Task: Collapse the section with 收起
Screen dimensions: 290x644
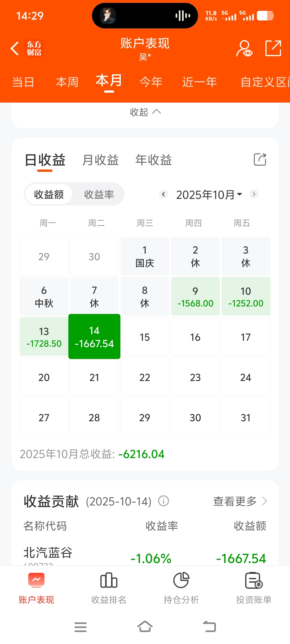Action: coord(145,112)
